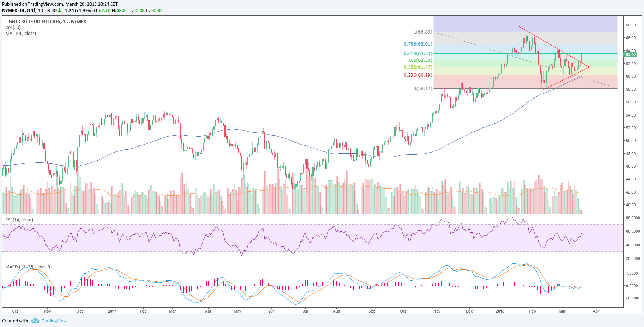Click Fibonacci level label 0.5(62.50)
Image resolution: width=644 pixels, height=327 pixels.
421,60
